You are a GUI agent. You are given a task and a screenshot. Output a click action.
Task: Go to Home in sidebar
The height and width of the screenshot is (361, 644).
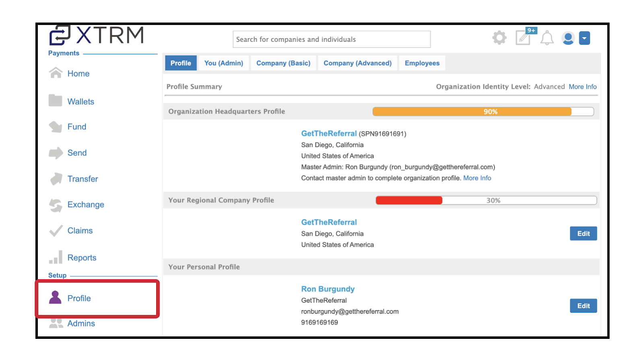[x=78, y=74]
